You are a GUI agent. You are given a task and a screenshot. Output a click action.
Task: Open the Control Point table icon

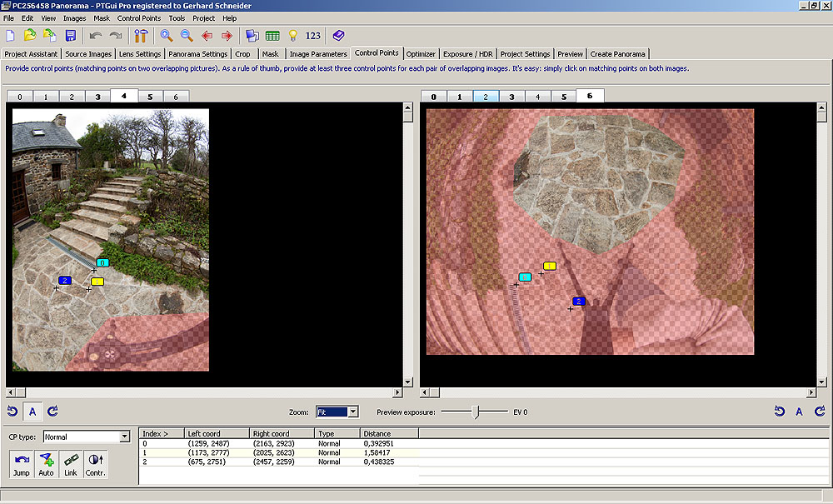(x=272, y=36)
